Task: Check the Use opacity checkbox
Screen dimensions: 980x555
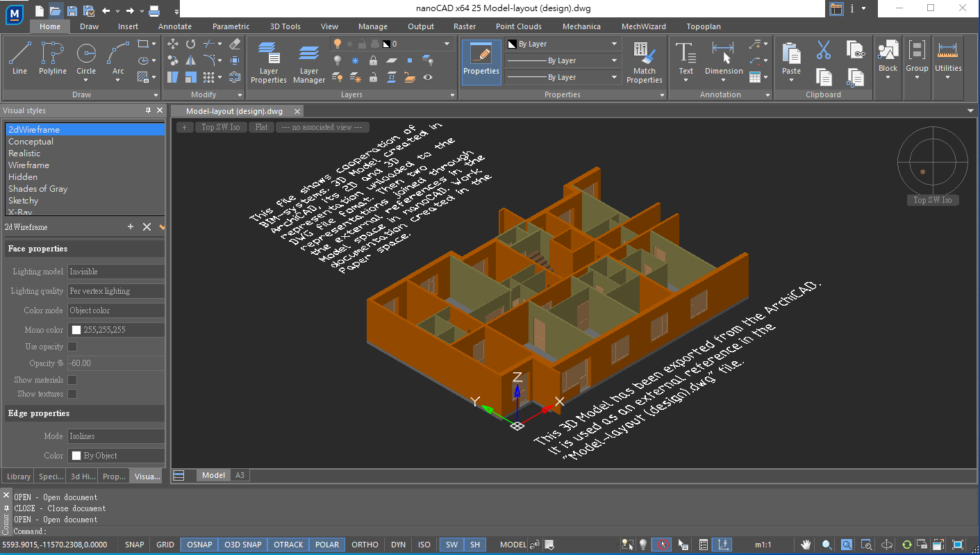Action: [x=72, y=347]
